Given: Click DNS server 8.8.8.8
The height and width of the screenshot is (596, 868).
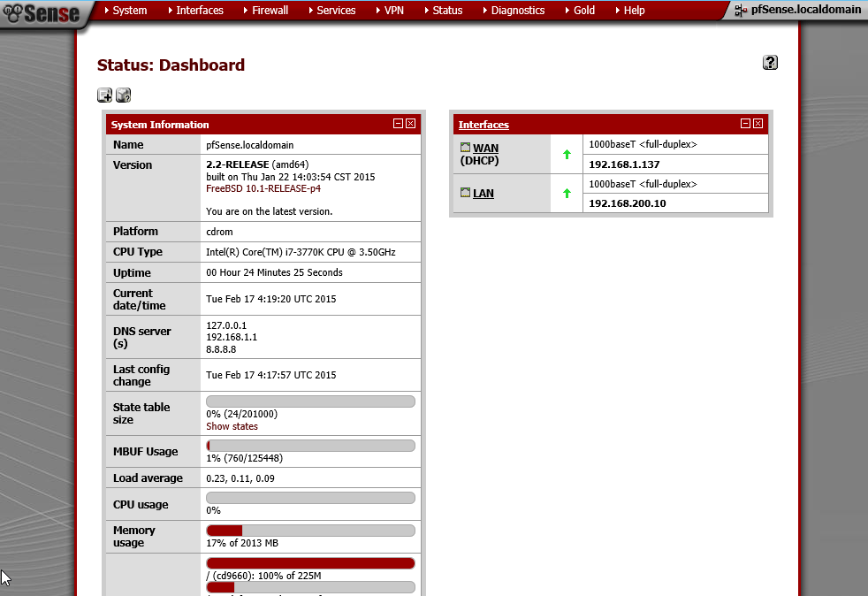Looking at the screenshot, I should pos(221,349).
